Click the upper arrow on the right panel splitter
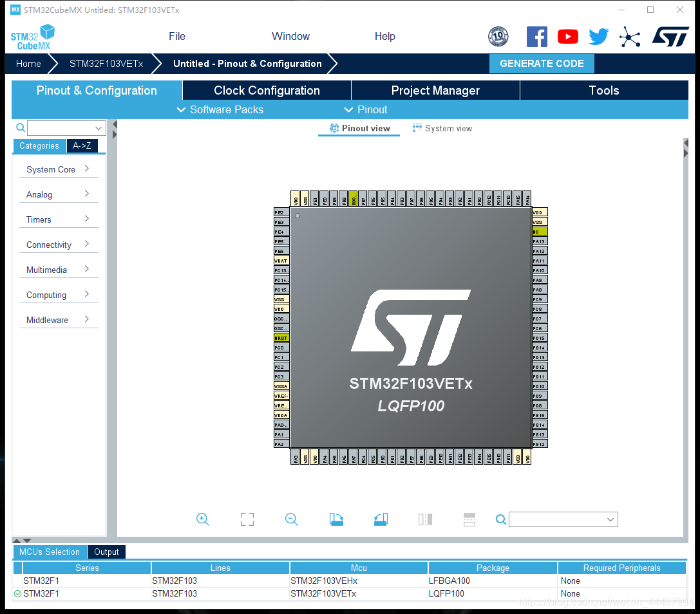Viewport: 700px width, 614px height. click(x=686, y=143)
